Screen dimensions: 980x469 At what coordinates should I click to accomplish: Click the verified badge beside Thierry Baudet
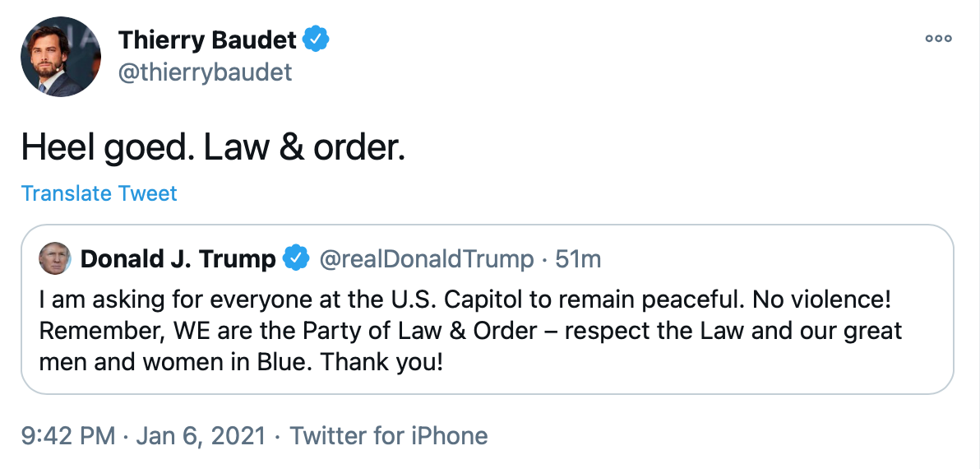tap(317, 39)
